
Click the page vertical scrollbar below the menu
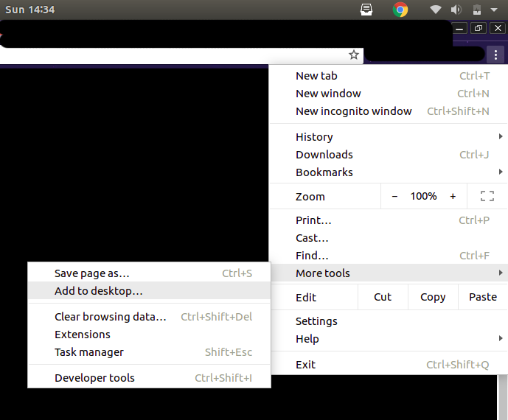click(x=502, y=397)
